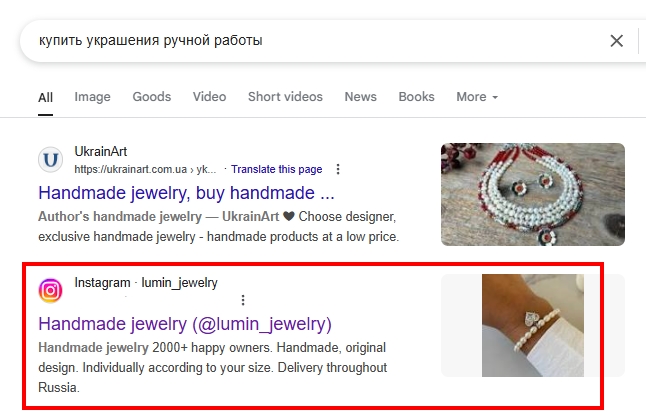Viewport: 646px width, 420px height.
Task: Clear the search query with X icon
Action: (x=616, y=41)
